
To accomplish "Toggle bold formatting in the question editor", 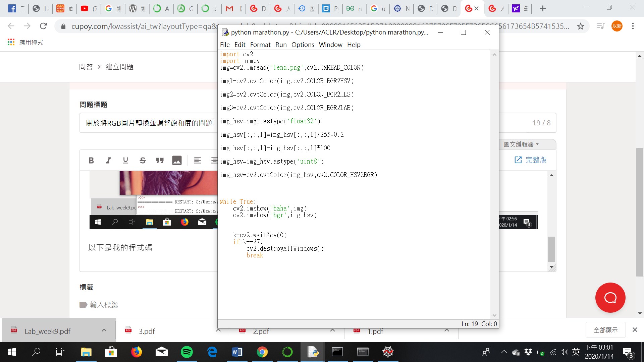I will [91, 161].
